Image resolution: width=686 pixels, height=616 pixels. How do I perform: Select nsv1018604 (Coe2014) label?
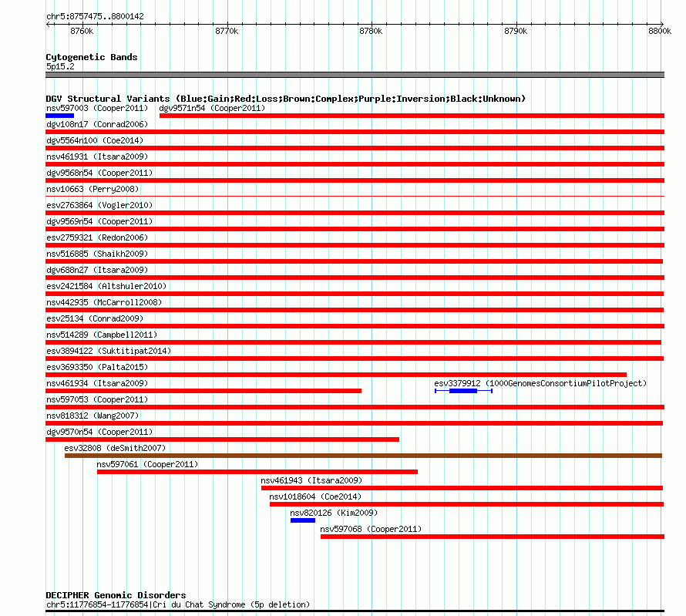315,497
